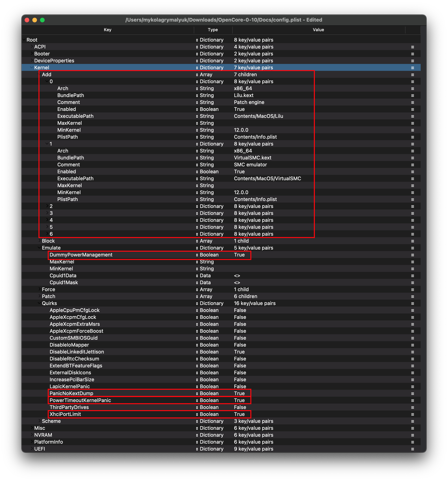The image size is (448, 481).
Task: Expand the Scheme dictionary
Action: tap(39, 421)
